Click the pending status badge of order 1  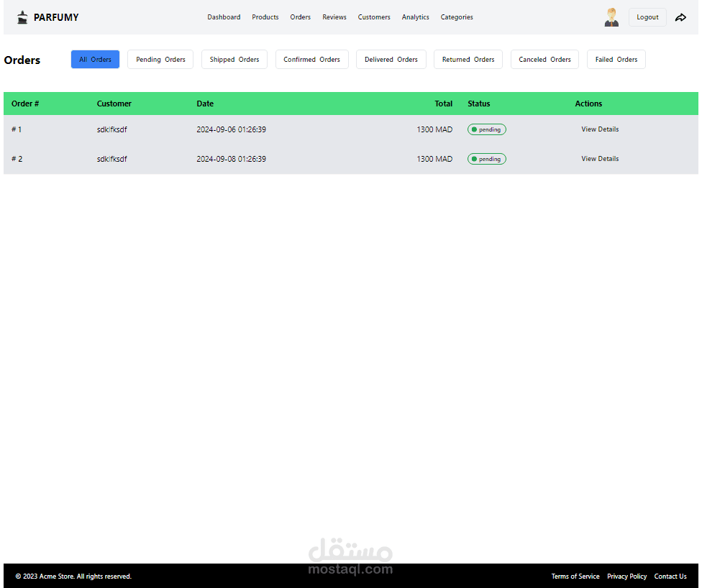pyautogui.click(x=487, y=129)
